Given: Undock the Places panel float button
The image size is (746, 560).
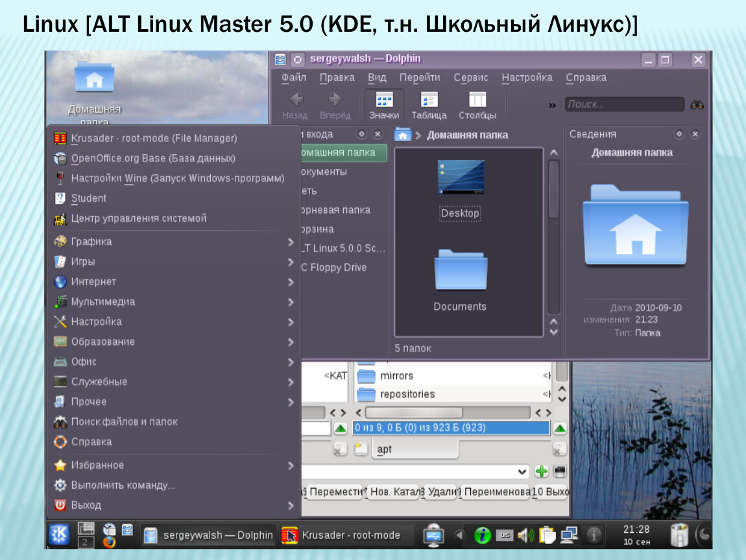Looking at the screenshot, I should (361, 134).
